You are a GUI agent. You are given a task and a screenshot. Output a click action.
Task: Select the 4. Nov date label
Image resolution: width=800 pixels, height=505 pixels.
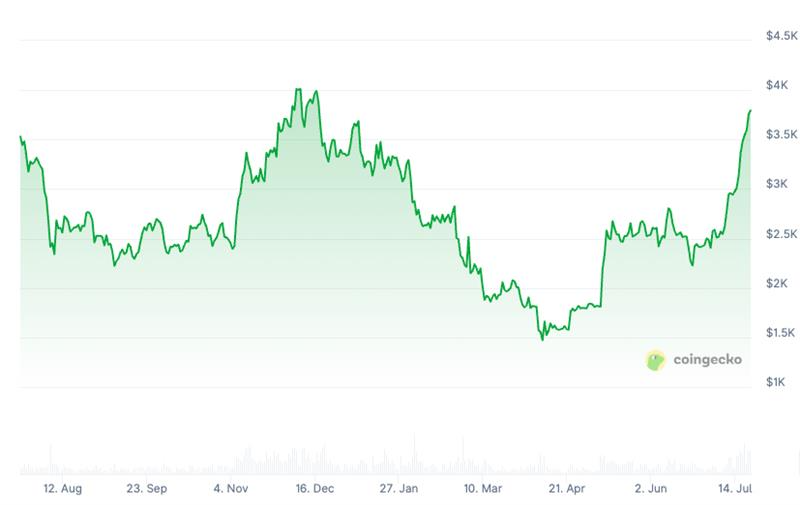[x=231, y=489]
